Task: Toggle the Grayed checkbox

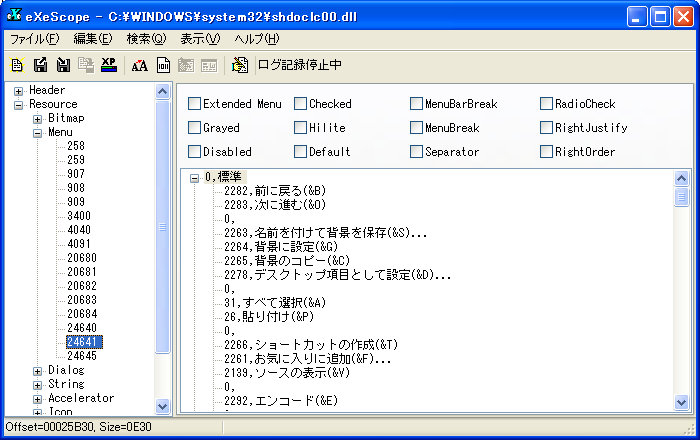Action: 194,127
